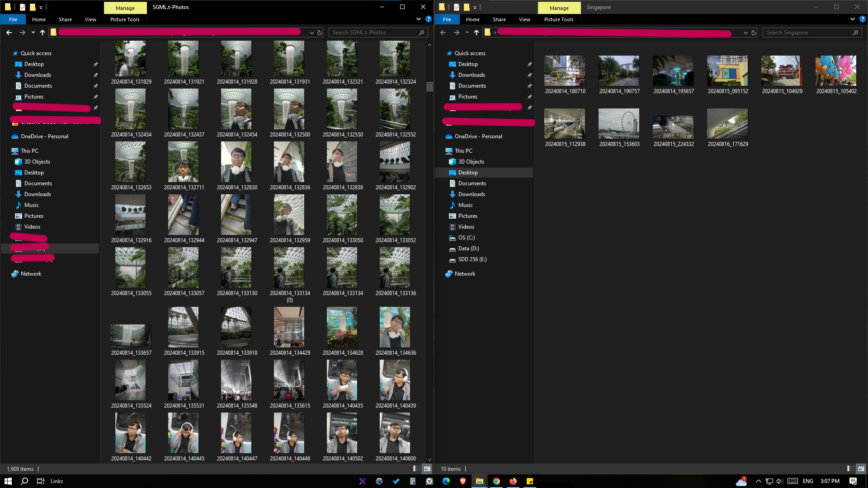868x488 pixels.
Task: Open the File menu in Singapore window
Action: (447, 19)
